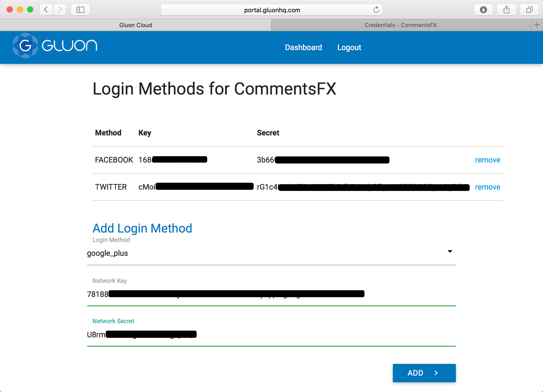Open a new tab with plus
543x392 pixels.
537,25
